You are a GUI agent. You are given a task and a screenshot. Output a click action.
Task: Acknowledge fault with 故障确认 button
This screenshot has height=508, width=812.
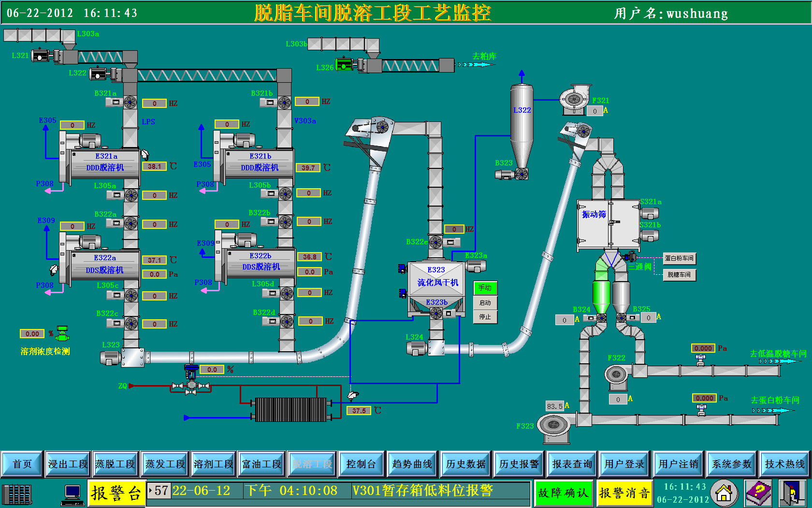tap(564, 493)
